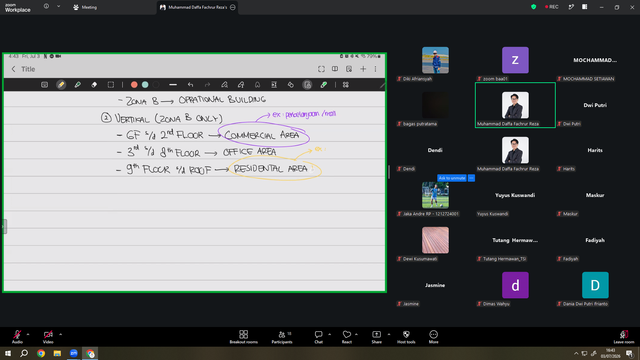Viewport: 640px width, 360px height.
Task: Expand dropdown chevron next to info icon
Action: click(x=58, y=7)
